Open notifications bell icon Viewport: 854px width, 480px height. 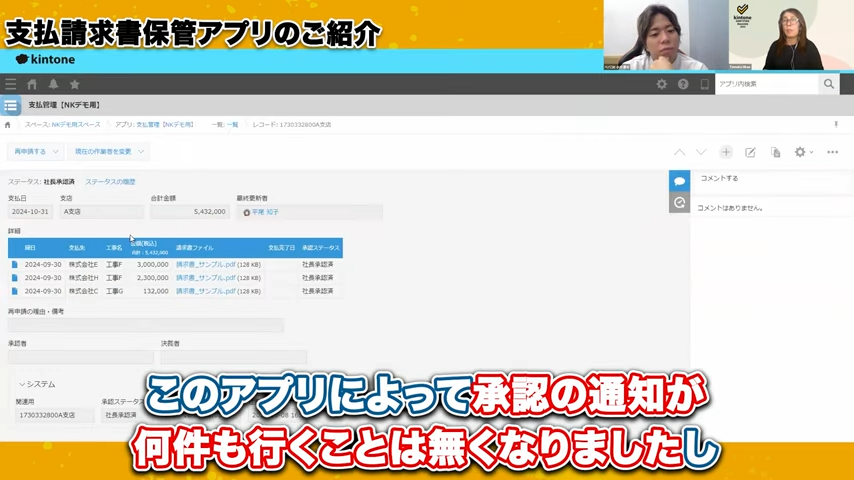point(53,84)
